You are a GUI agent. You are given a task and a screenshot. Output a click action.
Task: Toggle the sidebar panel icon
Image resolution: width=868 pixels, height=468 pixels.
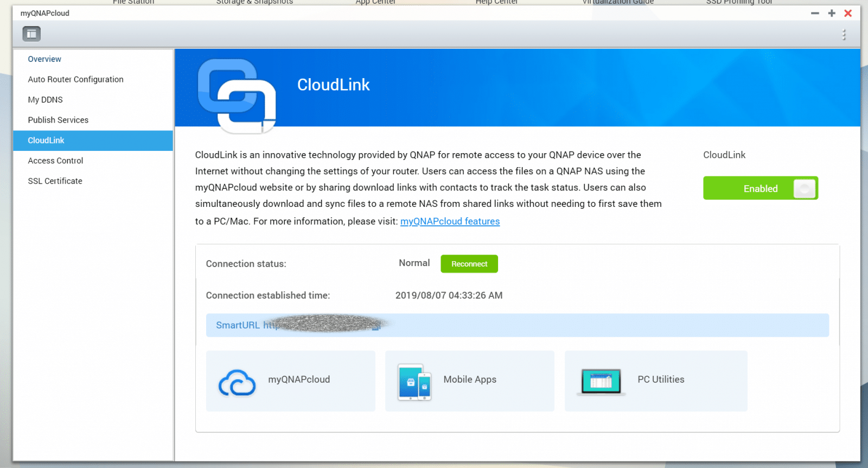(x=31, y=34)
